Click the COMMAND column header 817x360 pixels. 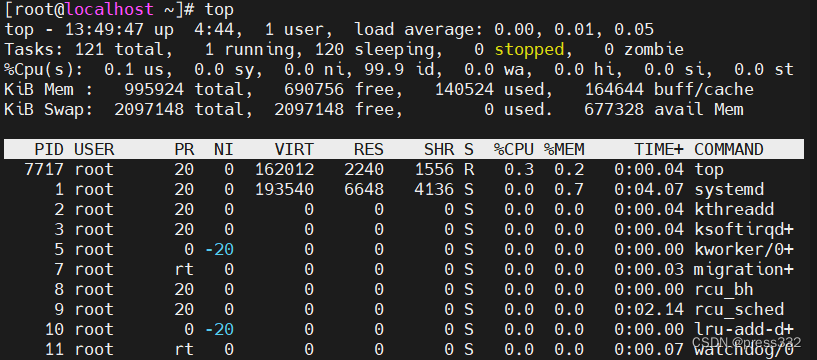[729, 150]
